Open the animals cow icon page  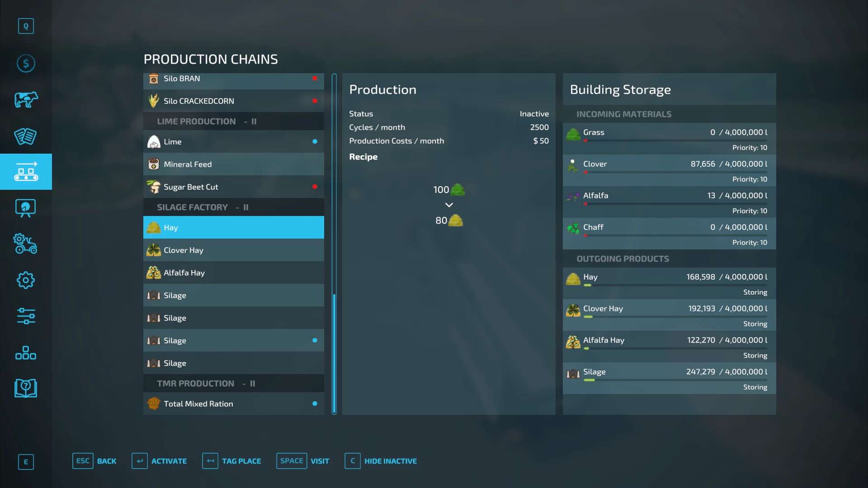(x=26, y=99)
